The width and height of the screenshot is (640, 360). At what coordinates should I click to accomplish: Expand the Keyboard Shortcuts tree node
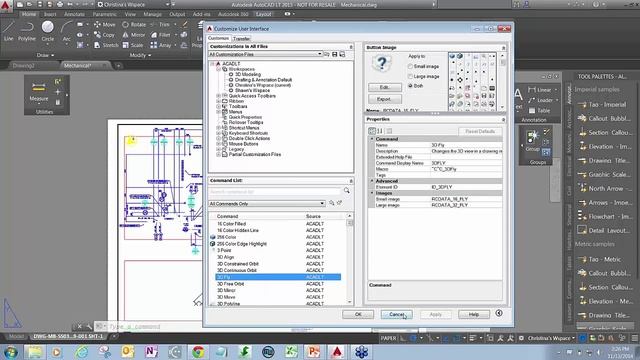pyautogui.click(x=218, y=133)
